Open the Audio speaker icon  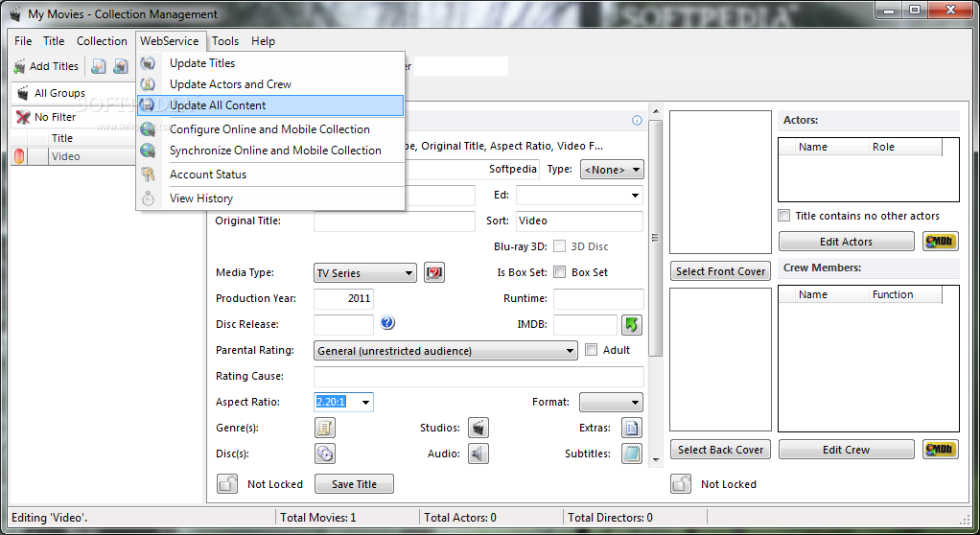pyautogui.click(x=478, y=454)
